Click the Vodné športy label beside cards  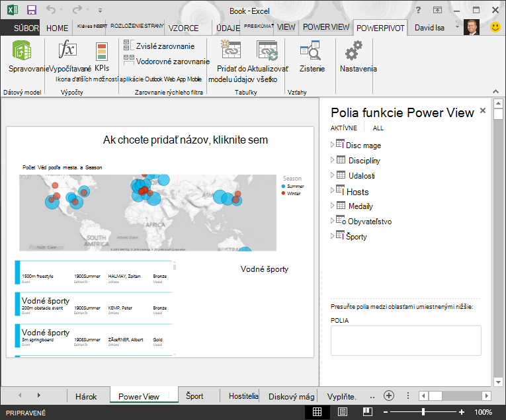coord(265,269)
